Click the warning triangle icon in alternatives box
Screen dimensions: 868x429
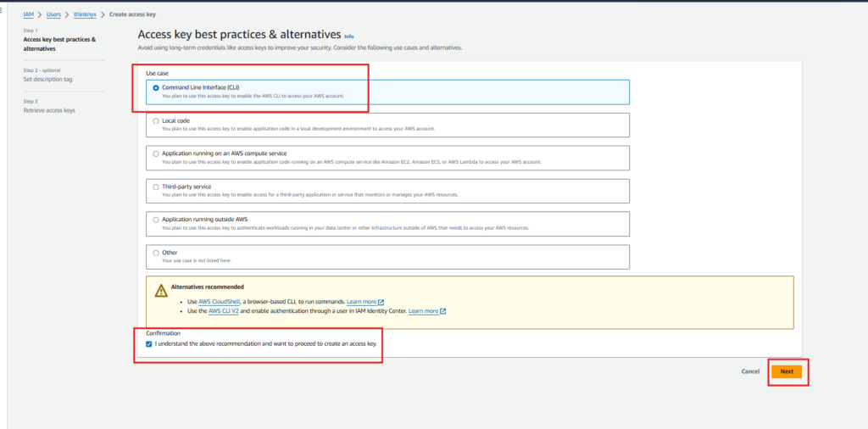pyautogui.click(x=160, y=291)
